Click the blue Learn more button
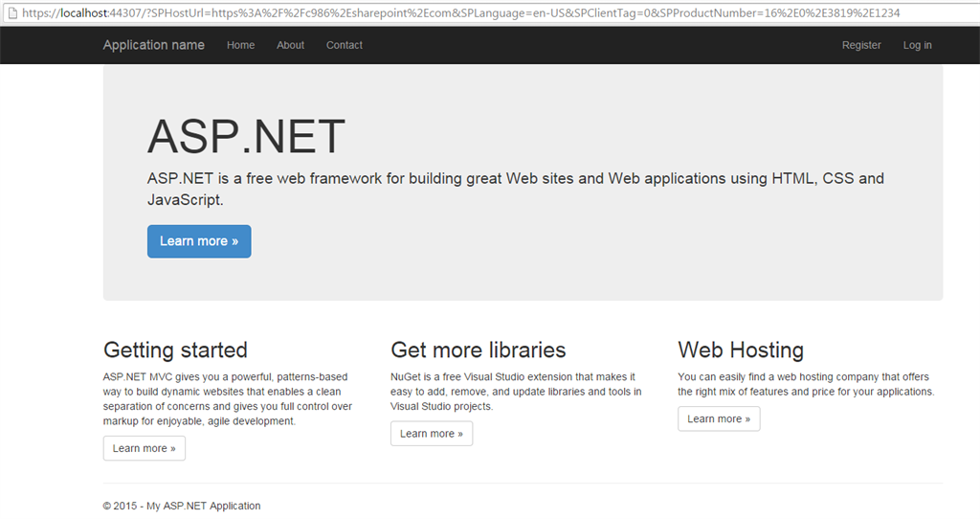The image size is (980, 519). click(x=199, y=241)
